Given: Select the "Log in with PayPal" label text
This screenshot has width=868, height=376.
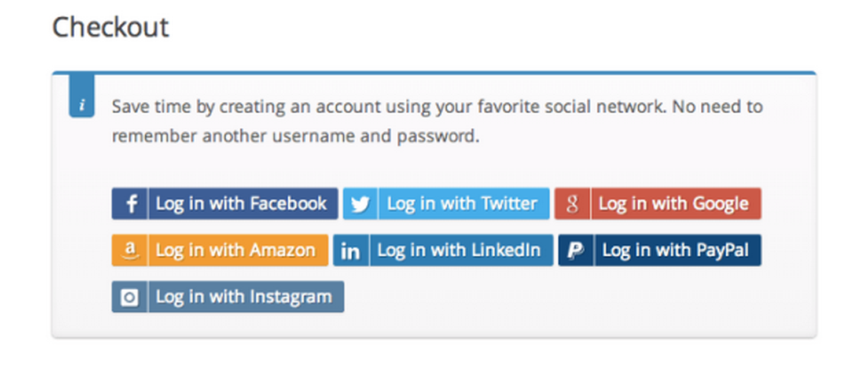Looking at the screenshot, I should [677, 250].
